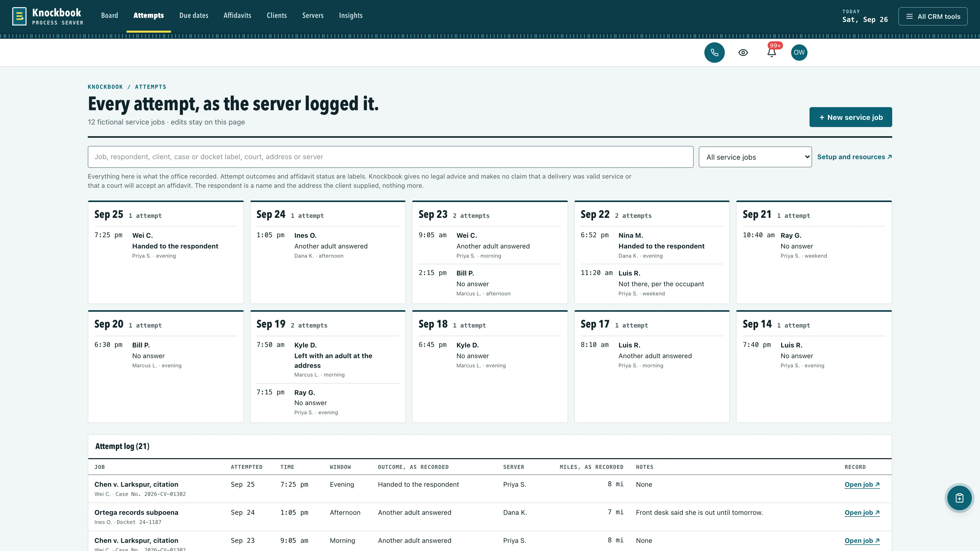
Task: Select Sep 25 Wei C. attempt entry
Action: tap(165, 245)
